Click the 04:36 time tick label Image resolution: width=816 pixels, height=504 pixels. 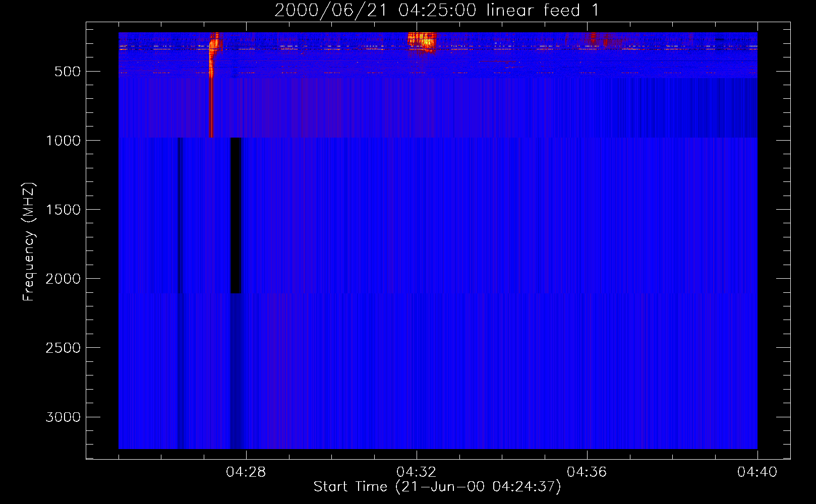(x=587, y=472)
